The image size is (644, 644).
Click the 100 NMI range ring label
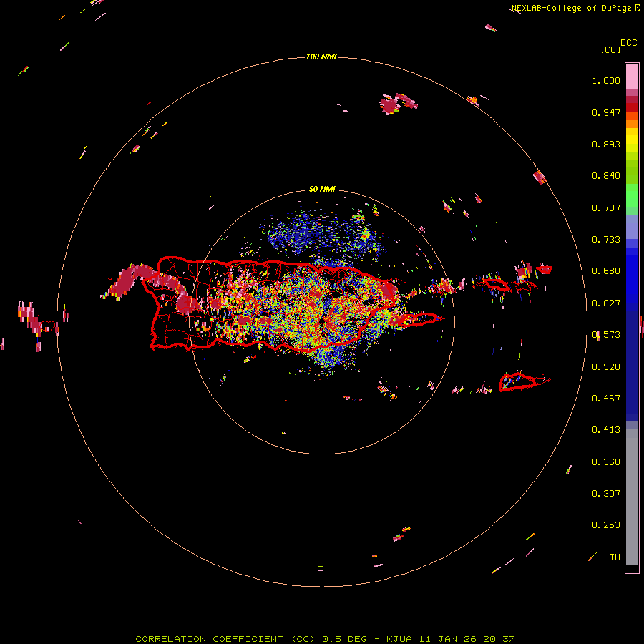click(x=321, y=57)
